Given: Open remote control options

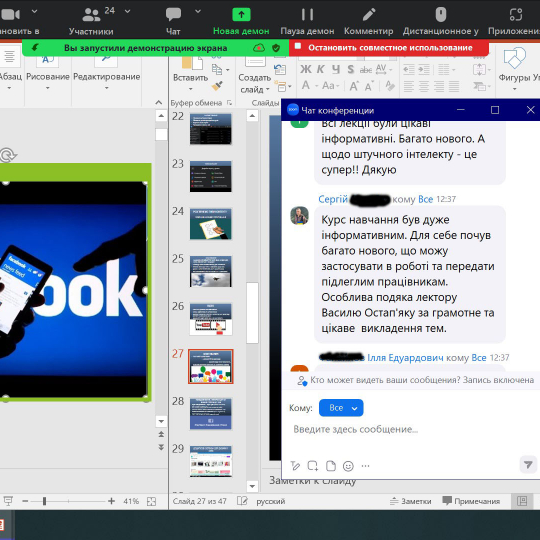Looking at the screenshot, I should click(441, 21).
